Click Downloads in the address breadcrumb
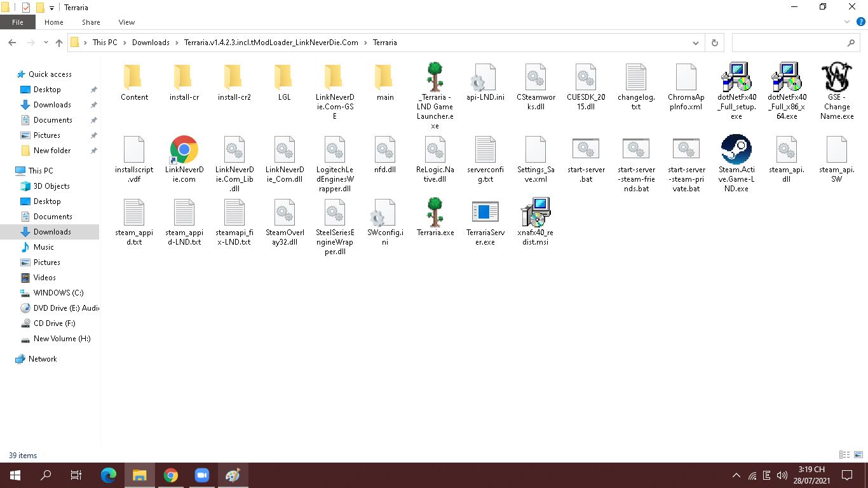This screenshot has height=488, width=868. pyautogui.click(x=151, y=43)
